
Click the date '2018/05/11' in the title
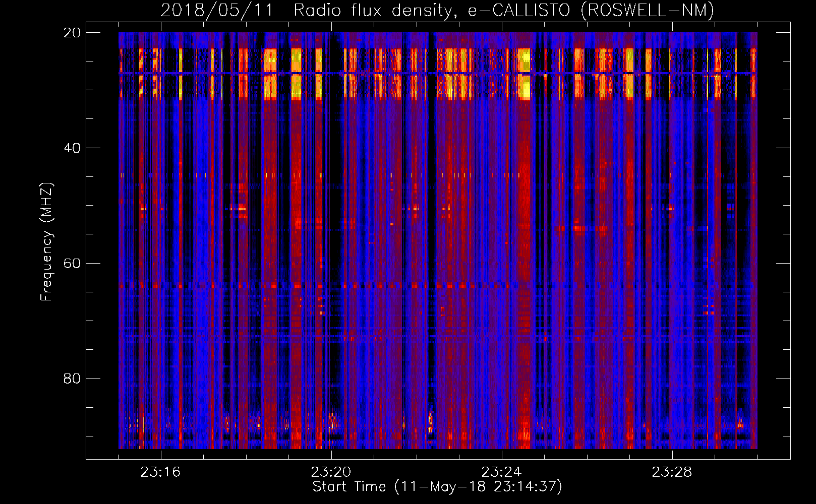point(216,10)
